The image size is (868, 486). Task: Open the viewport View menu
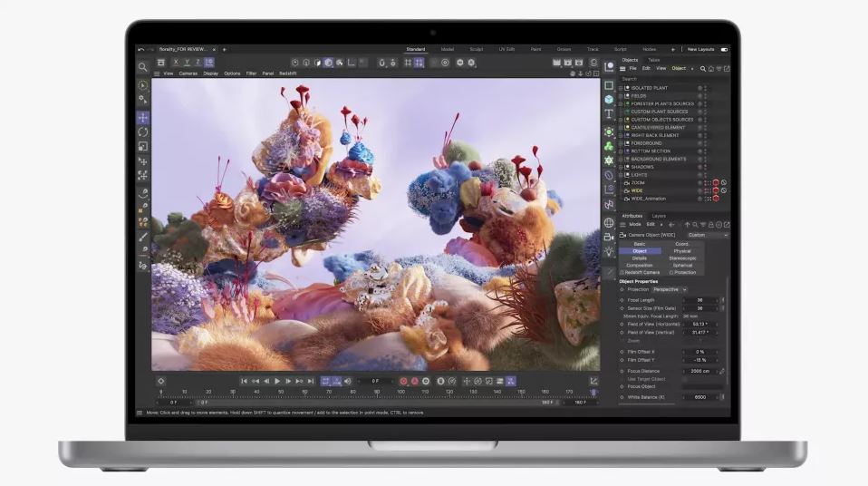coord(169,73)
